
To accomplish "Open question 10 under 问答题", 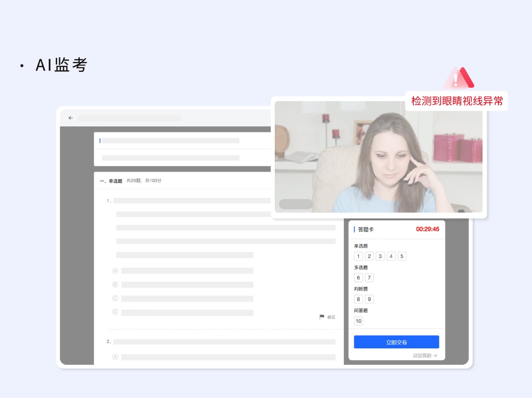I will (x=358, y=321).
